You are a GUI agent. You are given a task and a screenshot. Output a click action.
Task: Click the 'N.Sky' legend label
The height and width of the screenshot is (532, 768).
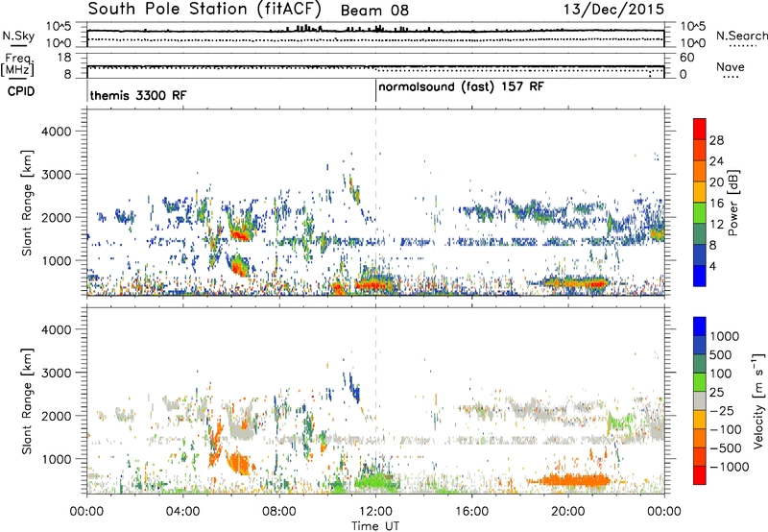point(18,36)
